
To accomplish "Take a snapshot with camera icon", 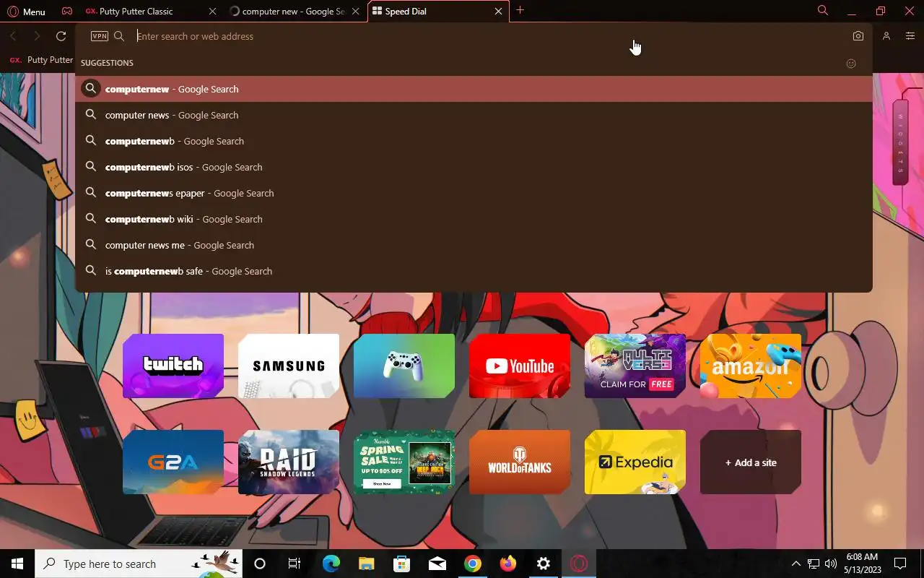I will point(858,36).
